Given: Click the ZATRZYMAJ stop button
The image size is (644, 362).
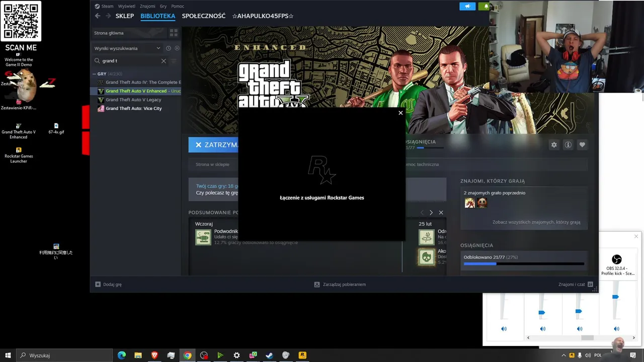Looking at the screenshot, I should pyautogui.click(x=213, y=145).
